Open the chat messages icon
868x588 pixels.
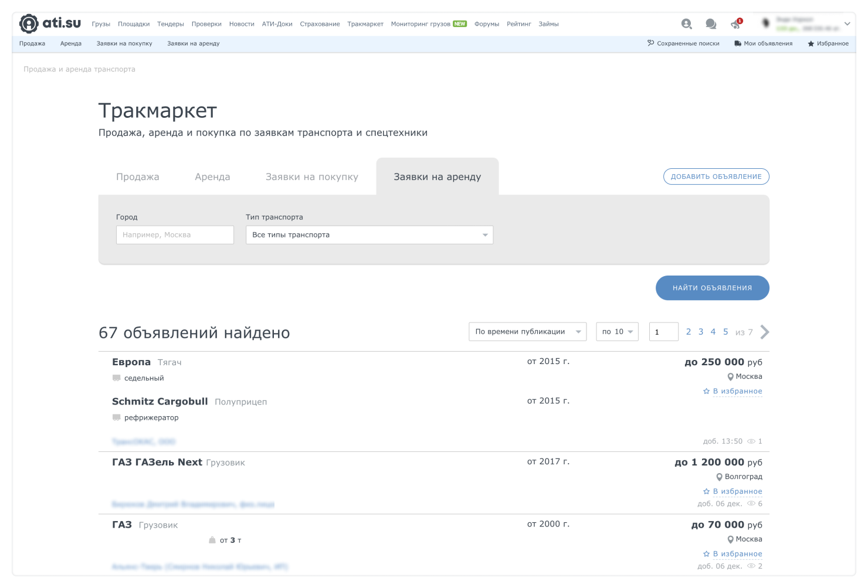point(711,23)
